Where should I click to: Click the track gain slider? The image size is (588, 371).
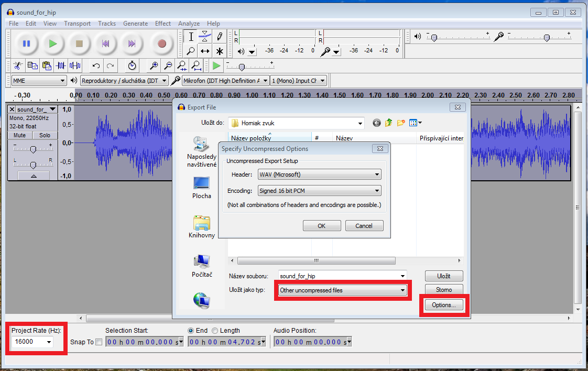[33, 149]
